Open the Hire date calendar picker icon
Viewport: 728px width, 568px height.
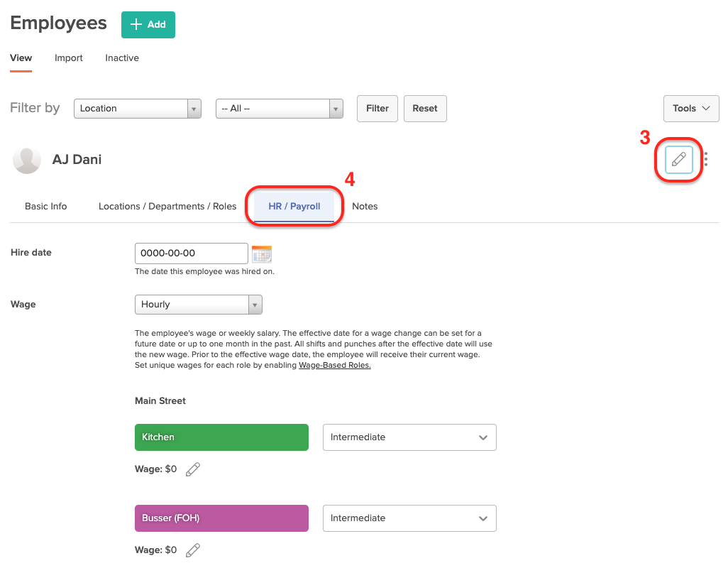[262, 253]
